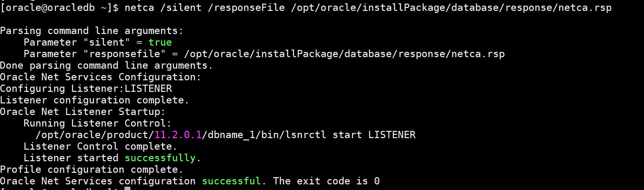Click the green word "true"
The height and width of the screenshot is (190, 644).
160,42
